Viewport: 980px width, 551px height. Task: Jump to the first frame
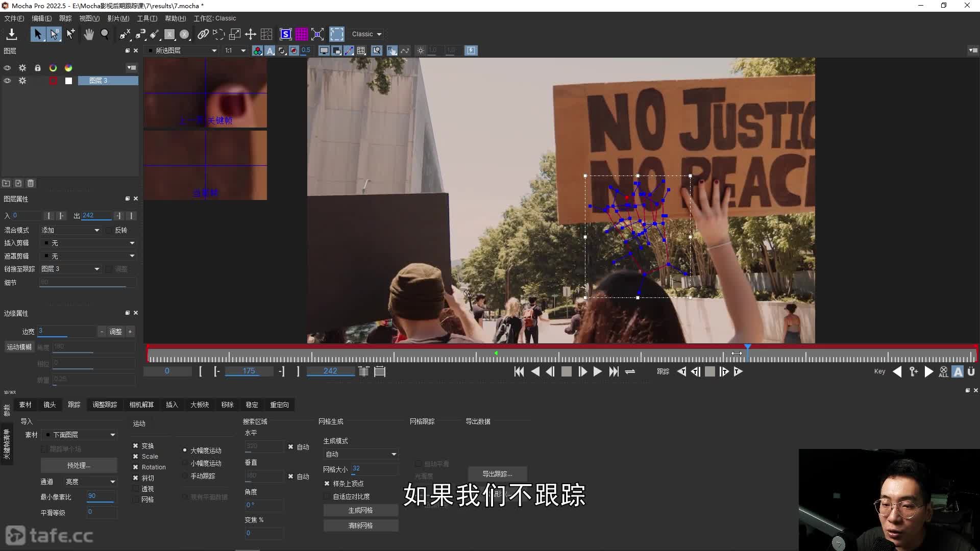(x=519, y=371)
